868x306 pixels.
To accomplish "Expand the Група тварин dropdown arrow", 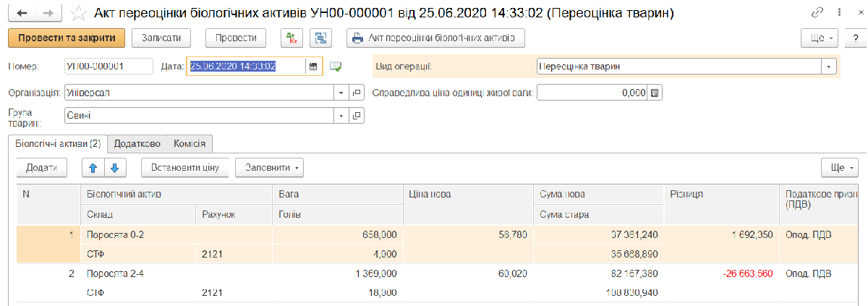I will pyautogui.click(x=341, y=115).
